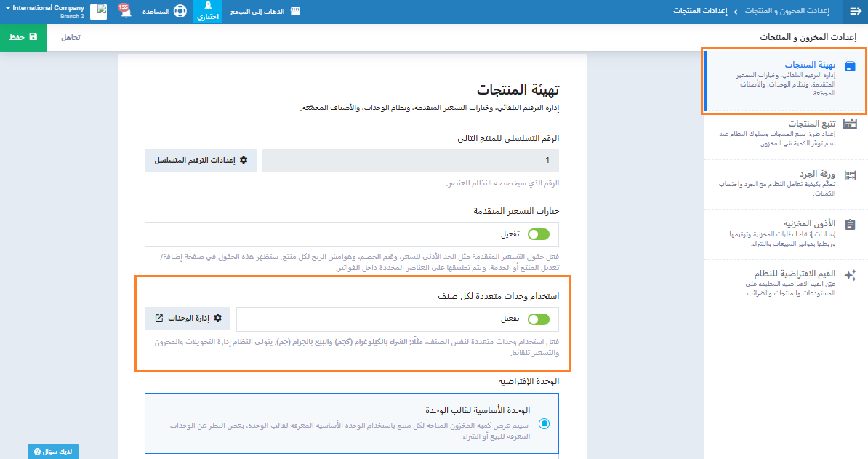The height and width of the screenshot is (459, 868).
Task: Click the store icon for الذهاب إلى الموقع
Action: [294, 12]
